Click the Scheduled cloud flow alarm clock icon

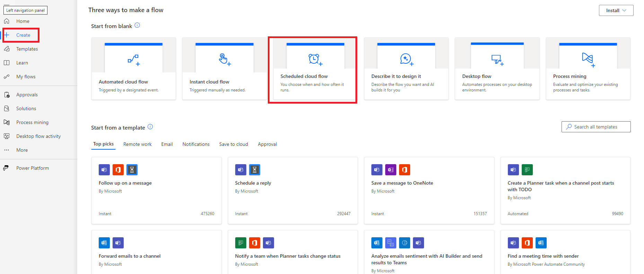coord(315,60)
